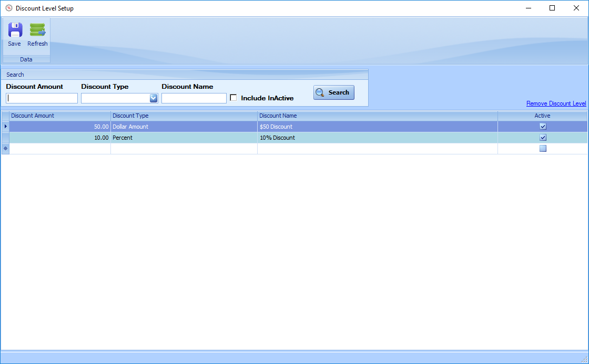Click the new row asterisk marker
The image size is (589, 364).
[5, 149]
